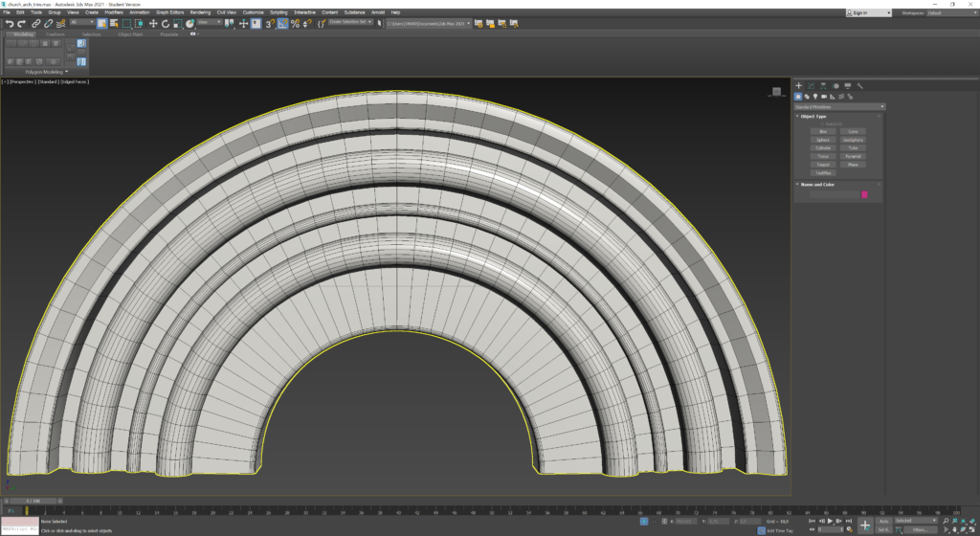Select the Select and Rotate tool
The image size is (980, 536).
tap(166, 23)
